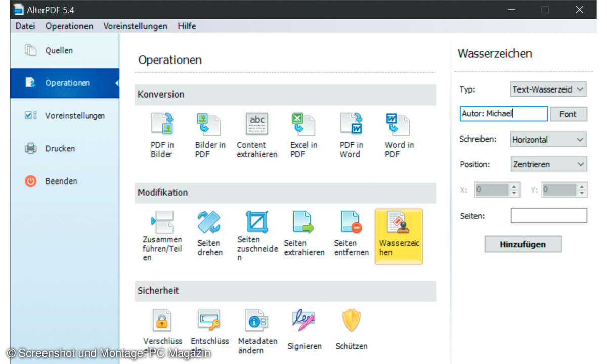Click Beenden to quit the app

pos(65,181)
